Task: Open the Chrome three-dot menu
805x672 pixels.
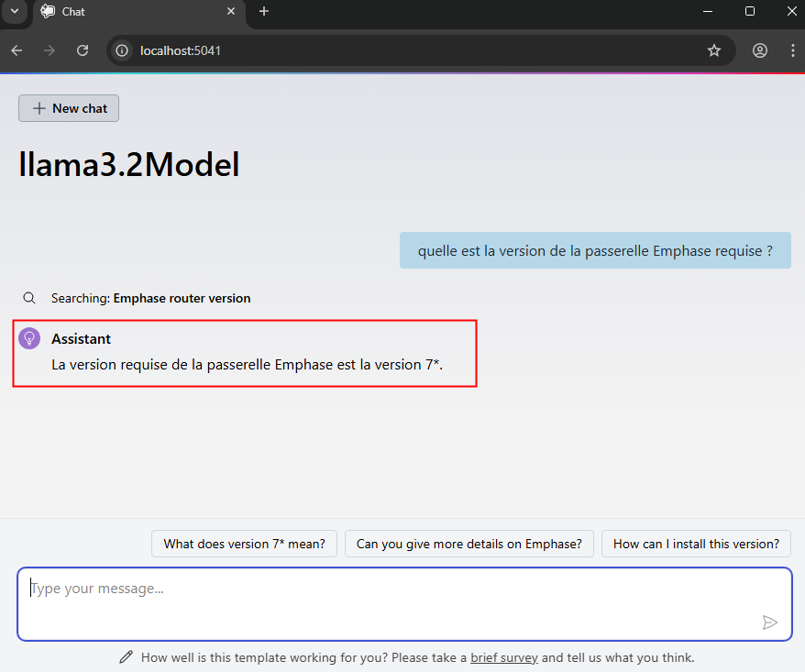Action: [x=792, y=50]
